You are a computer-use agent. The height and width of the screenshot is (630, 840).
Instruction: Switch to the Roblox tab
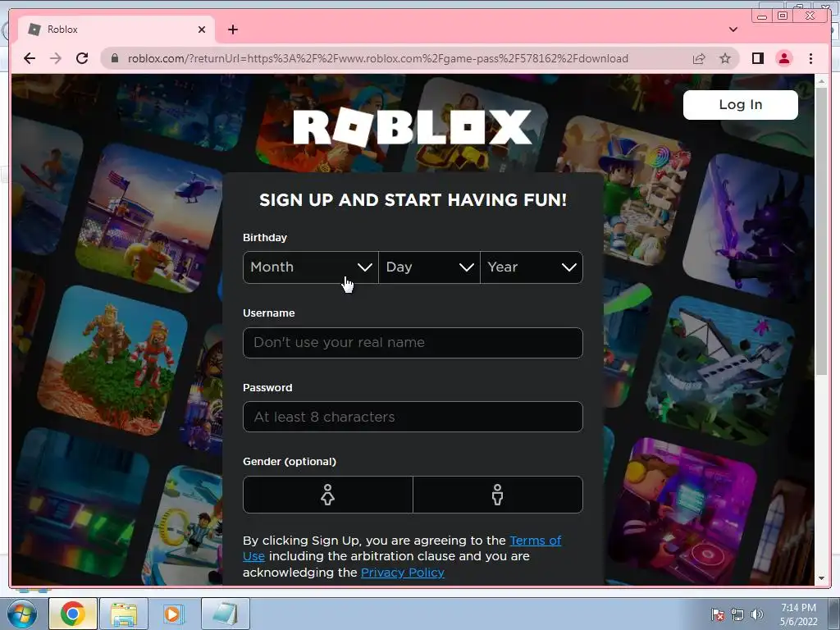point(116,30)
